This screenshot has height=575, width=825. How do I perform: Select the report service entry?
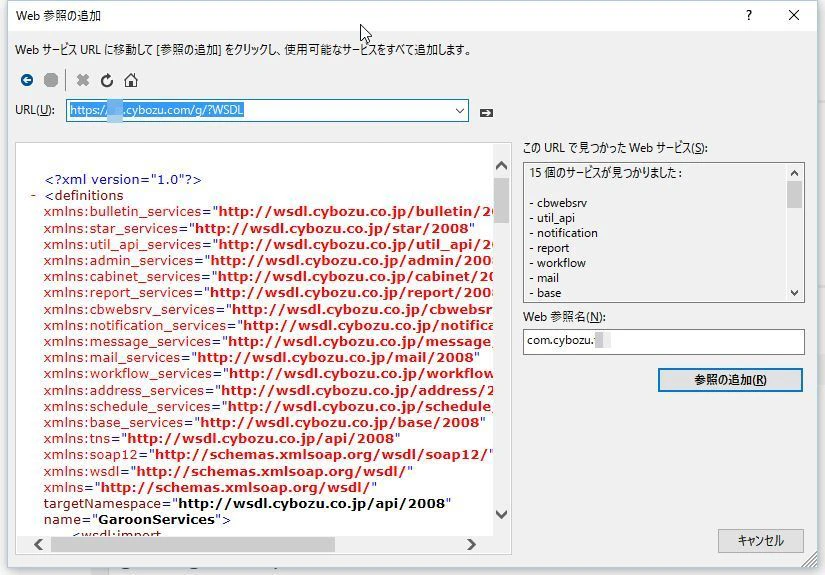click(549, 248)
